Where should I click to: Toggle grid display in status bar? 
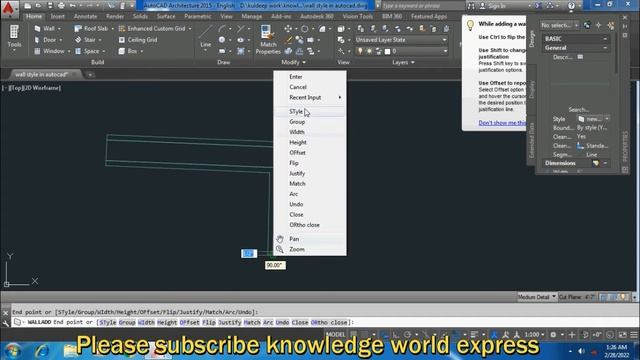[x=354, y=335]
